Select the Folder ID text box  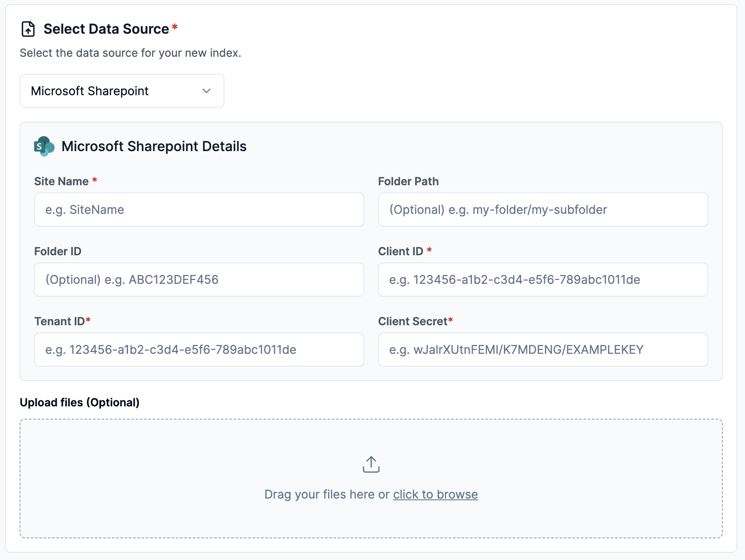pyautogui.click(x=199, y=280)
